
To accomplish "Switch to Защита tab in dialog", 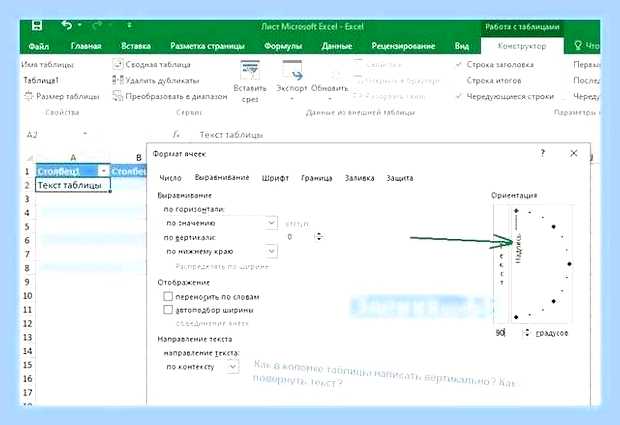I will point(400,178).
